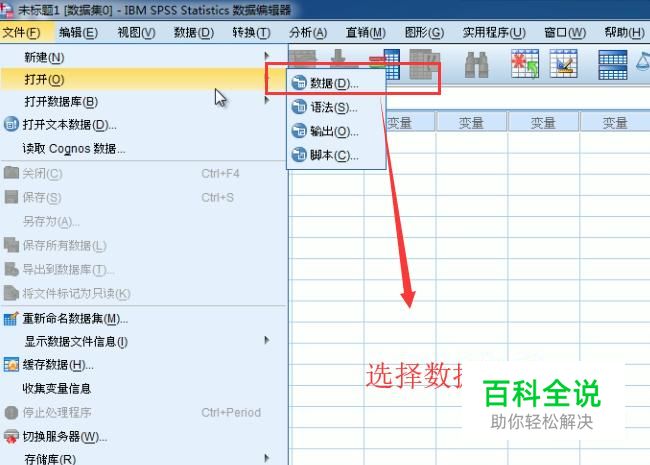Click the Switch Server icon in menu
650x465 pixels.
(11, 437)
